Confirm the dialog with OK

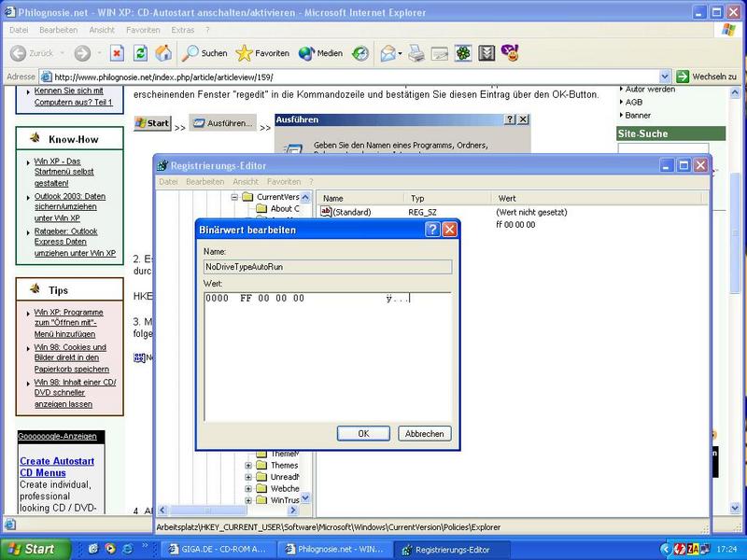click(363, 433)
